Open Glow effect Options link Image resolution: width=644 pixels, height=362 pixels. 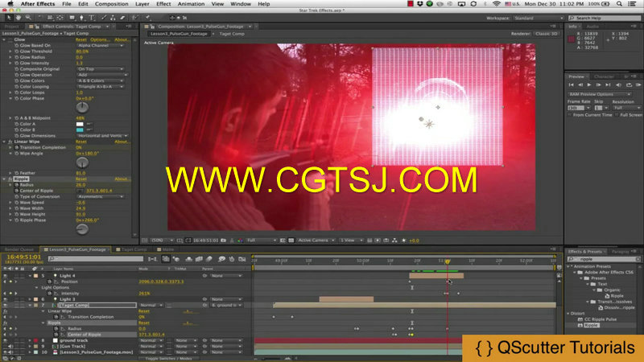click(100, 39)
